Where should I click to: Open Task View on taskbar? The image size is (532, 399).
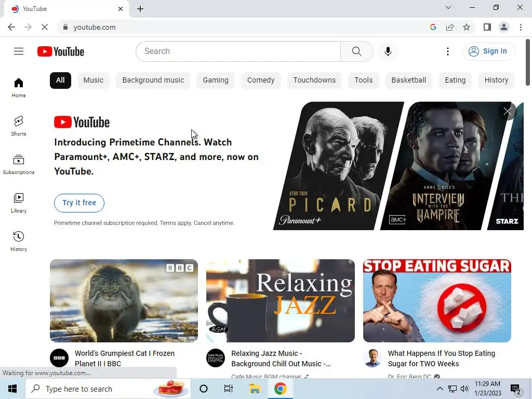229,389
